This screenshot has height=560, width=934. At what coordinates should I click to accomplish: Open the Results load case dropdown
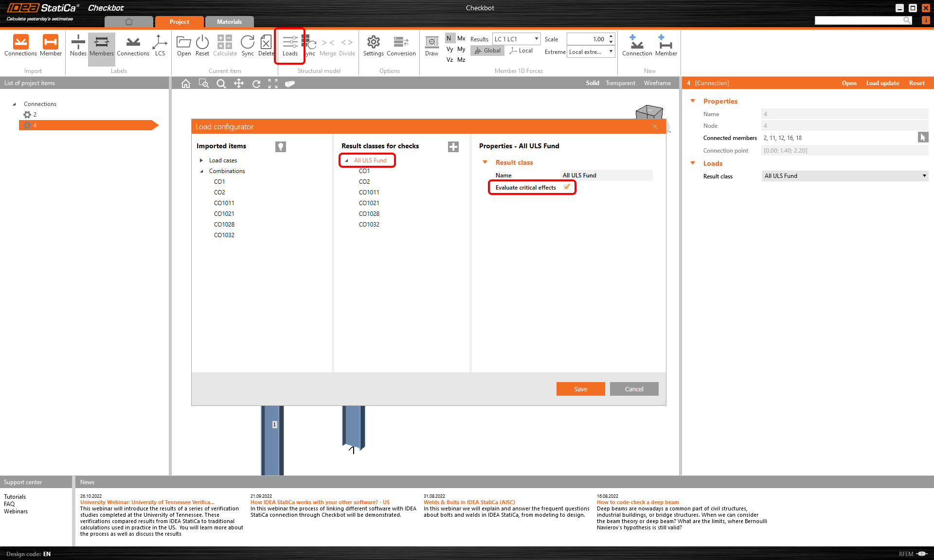(x=537, y=39)
